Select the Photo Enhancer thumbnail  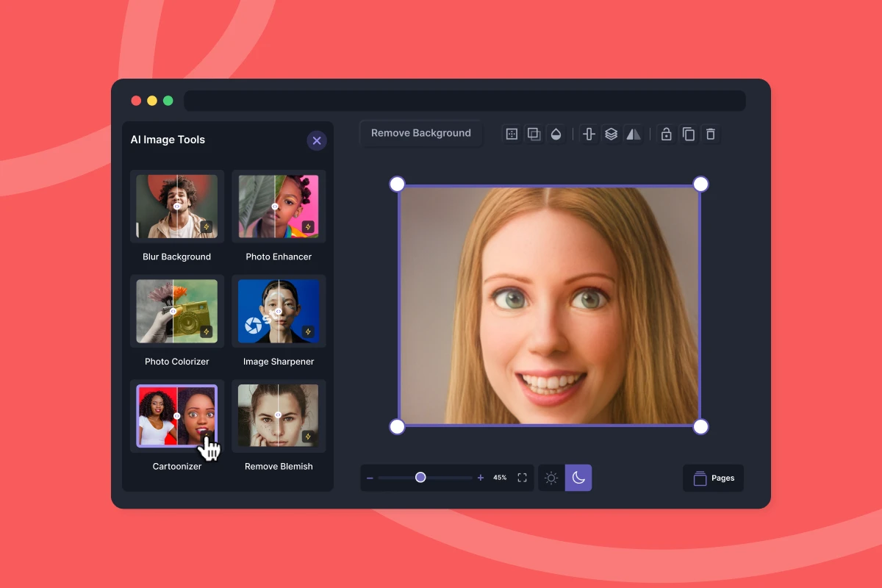(x=279, y=207)
